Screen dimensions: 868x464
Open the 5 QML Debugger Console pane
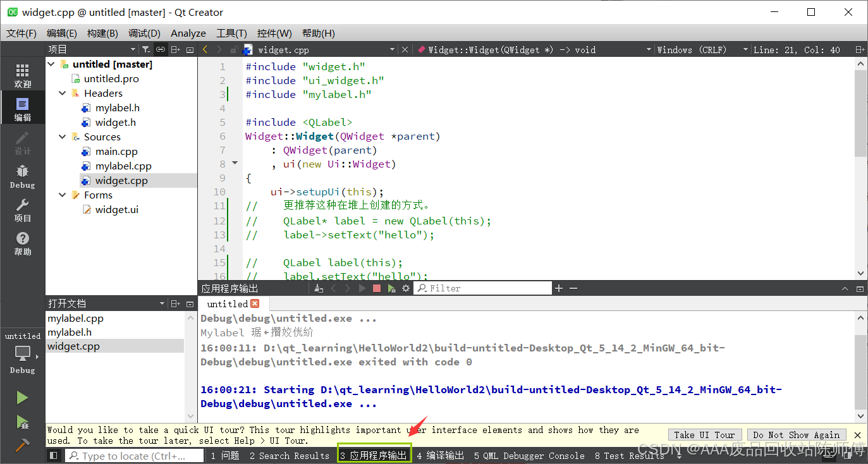(529, 455)
